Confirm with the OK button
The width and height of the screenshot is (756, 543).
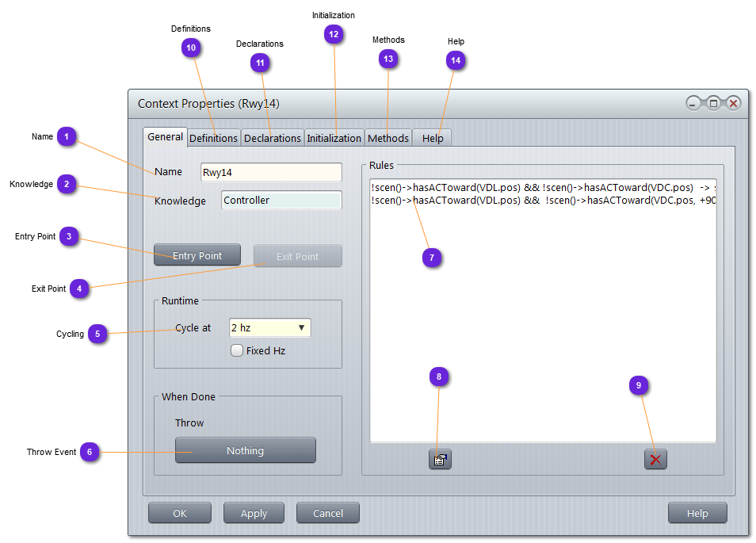pos(180,513)
